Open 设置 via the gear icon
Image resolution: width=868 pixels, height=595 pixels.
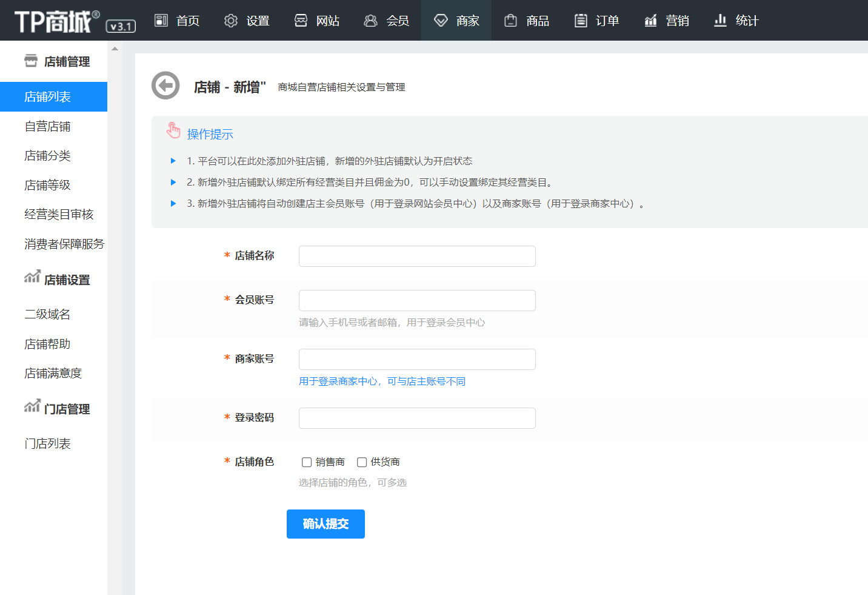coord(230,21)
